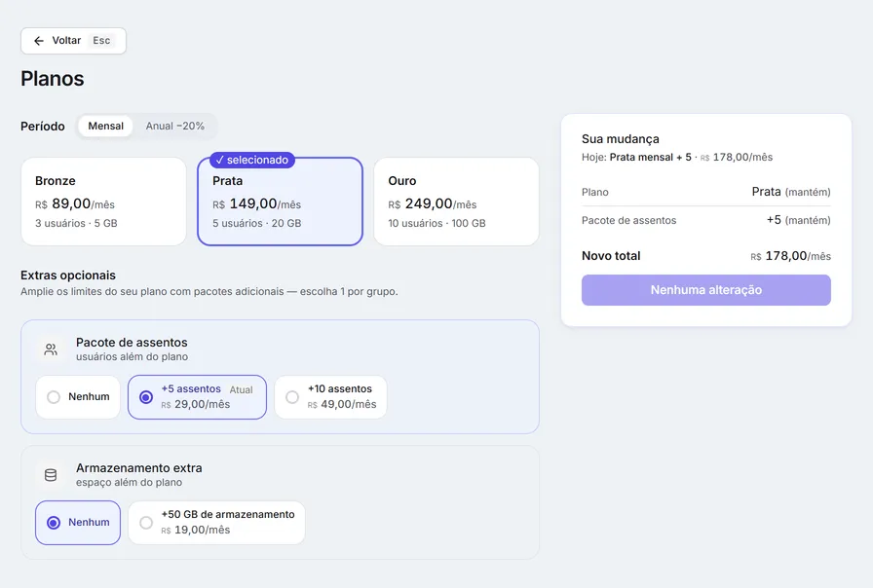Choose the Bronze plan card
The height and width of the screenshot is (588, 873).
(x=103, y=202)
